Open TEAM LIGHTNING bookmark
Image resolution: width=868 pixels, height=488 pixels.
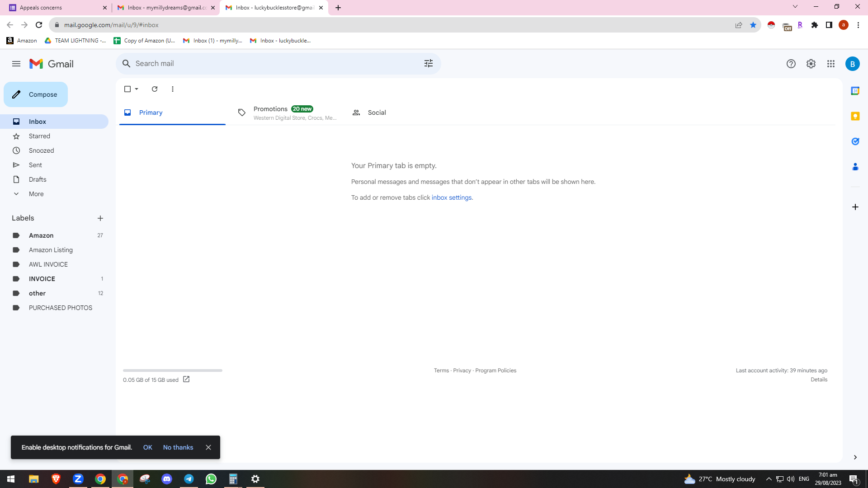(x=75, y=41)
